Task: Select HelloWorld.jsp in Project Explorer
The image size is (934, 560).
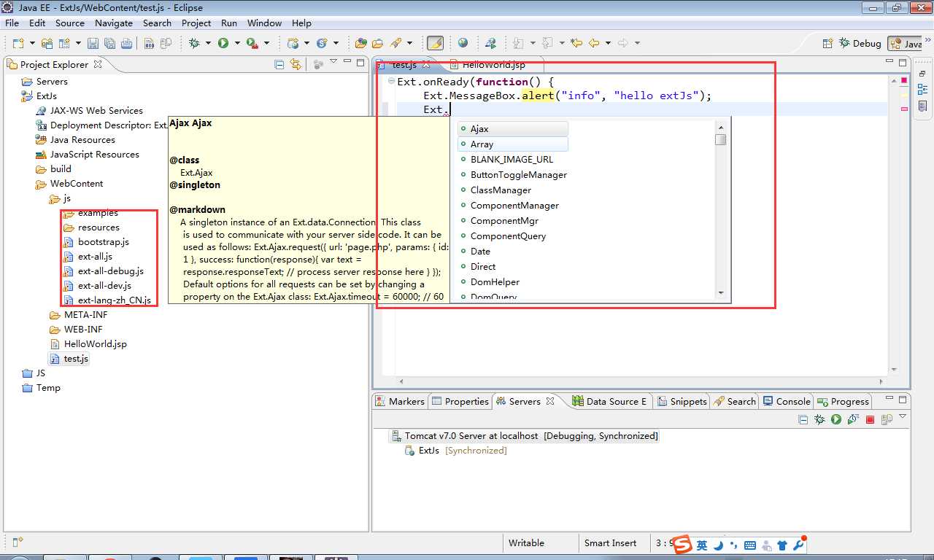Action: (95, 344)
